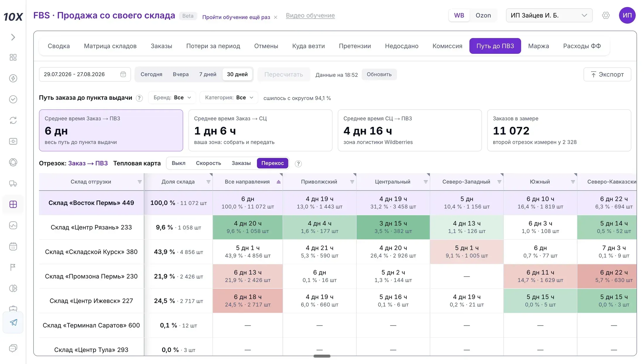Open the banknote money sidebar icon
Viewport: 644px width, 364px height.
tap(13, 142)
